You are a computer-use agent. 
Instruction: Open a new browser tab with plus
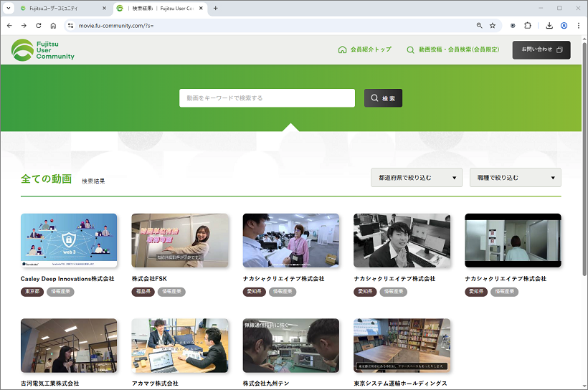click(216, 9)
